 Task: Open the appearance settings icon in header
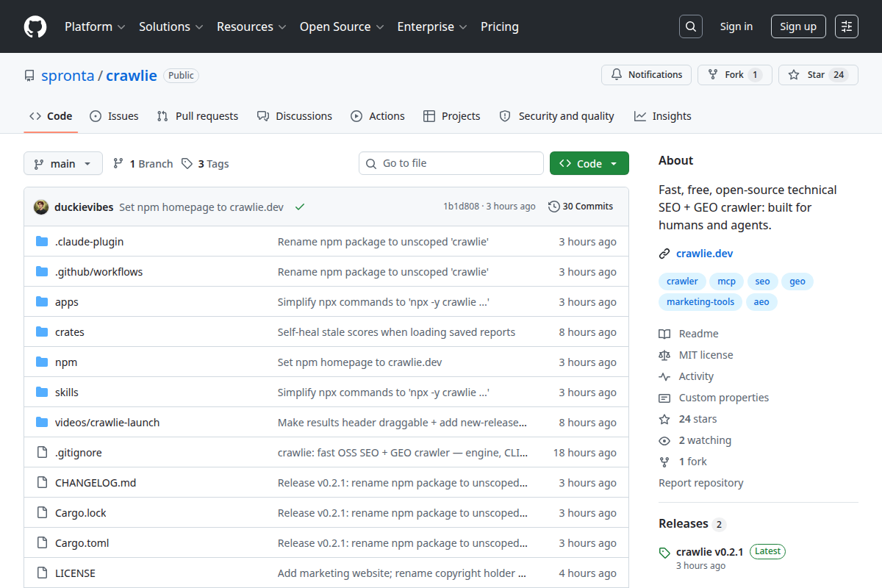[847, 26]
